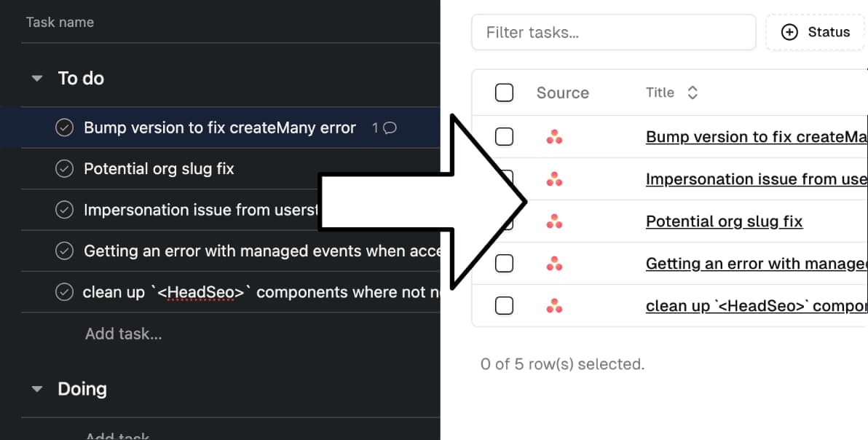Image resolution: width=868 pixels, height=440 pixels.
Task: Open the 'Impersonation issue from use…' link in the table
Action: tap(756, 179)
